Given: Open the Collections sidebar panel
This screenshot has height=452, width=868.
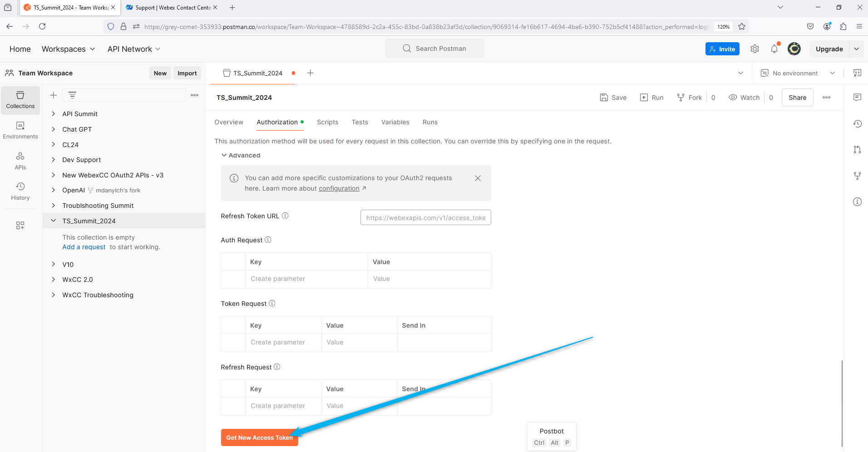Looking at the screenshot, I should [20, 100].
